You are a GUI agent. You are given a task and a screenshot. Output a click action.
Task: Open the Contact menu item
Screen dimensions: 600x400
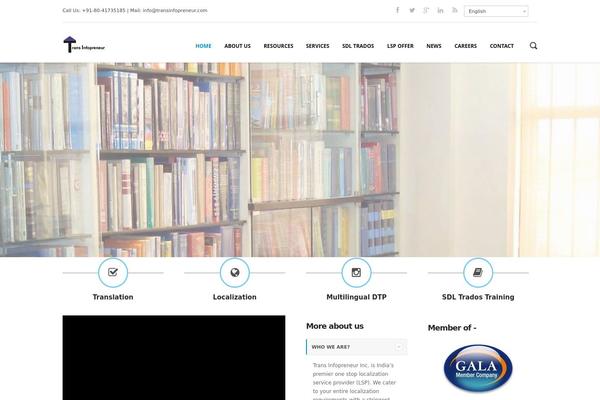501,46
